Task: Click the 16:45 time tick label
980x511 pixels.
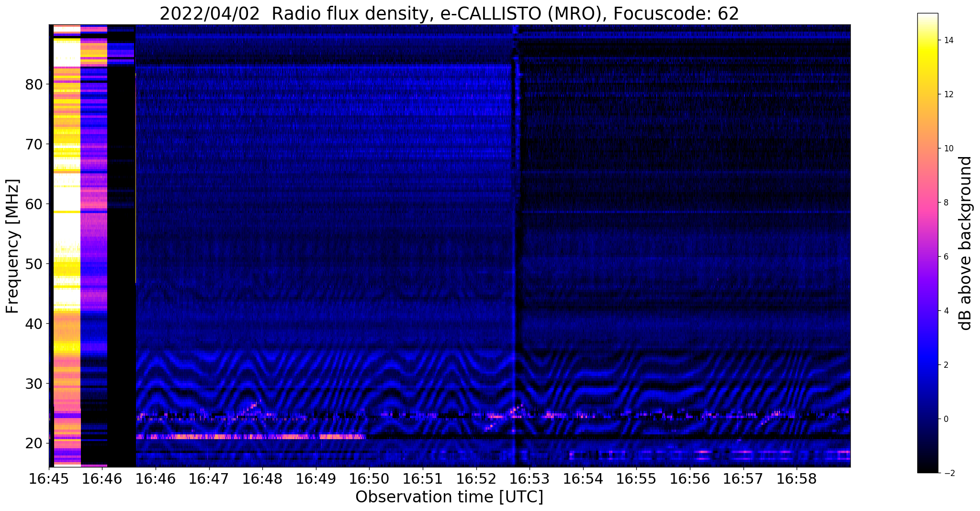Action: [x=49, y=479]
